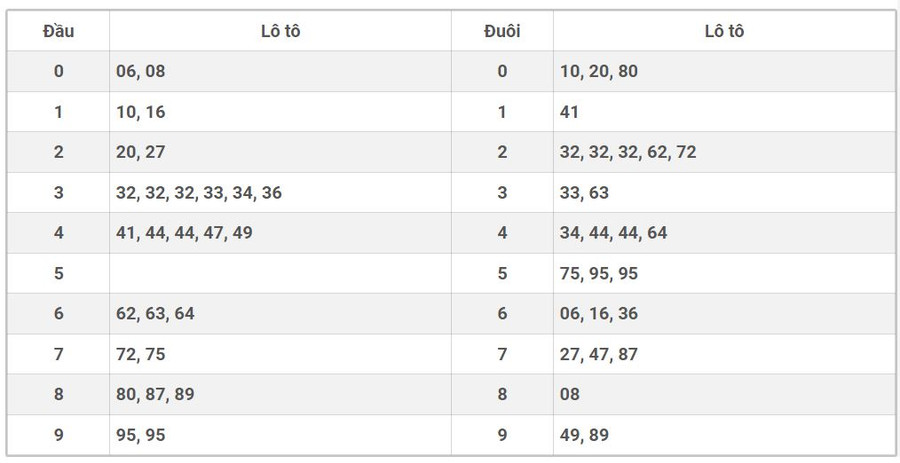Click the "Đầu" column header
Image resolution: width=900 pixels, height=463 pixels.
[58, 31]
